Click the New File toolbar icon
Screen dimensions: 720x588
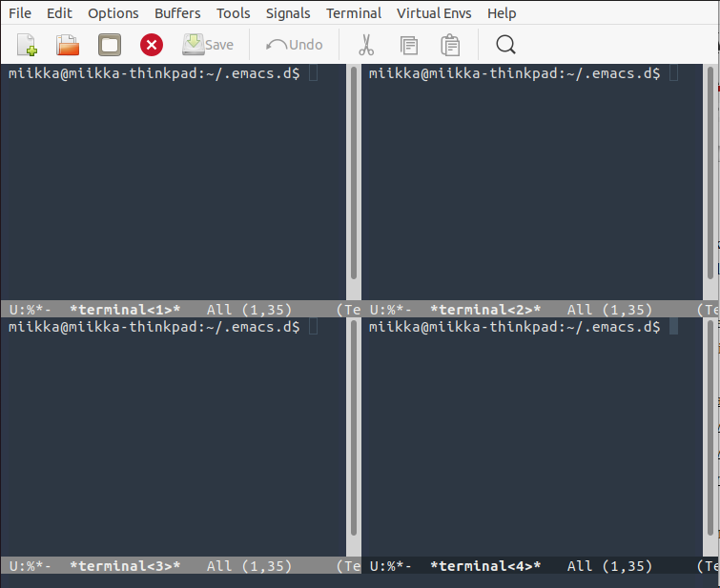coord(27,45)
